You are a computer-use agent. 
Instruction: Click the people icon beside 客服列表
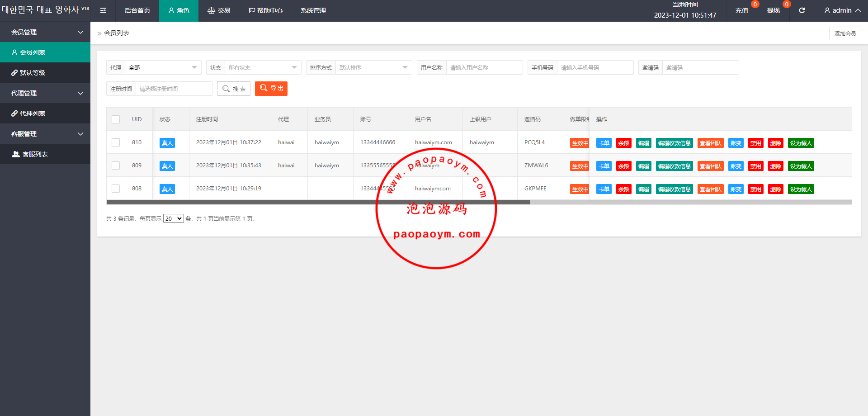(16, 154)
